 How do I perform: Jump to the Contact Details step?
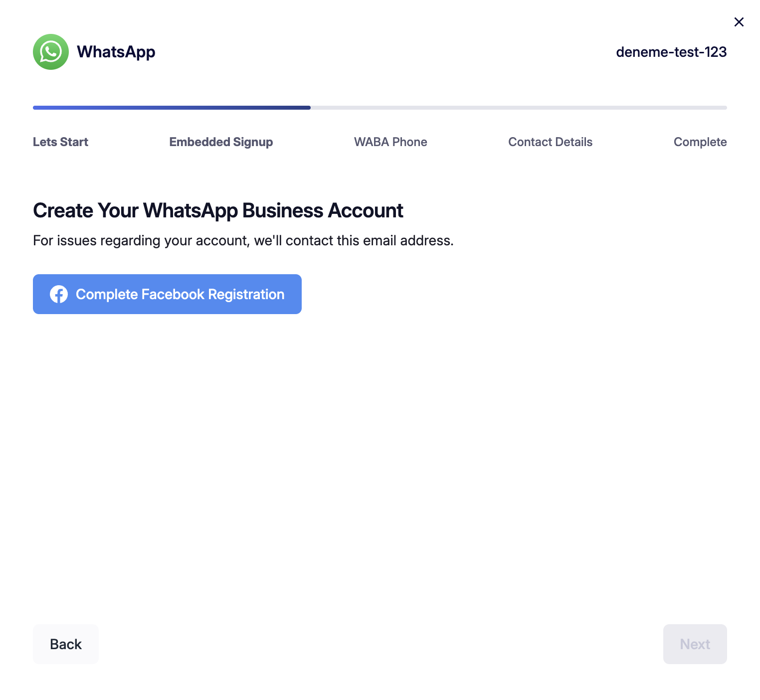tap(550, 142)
